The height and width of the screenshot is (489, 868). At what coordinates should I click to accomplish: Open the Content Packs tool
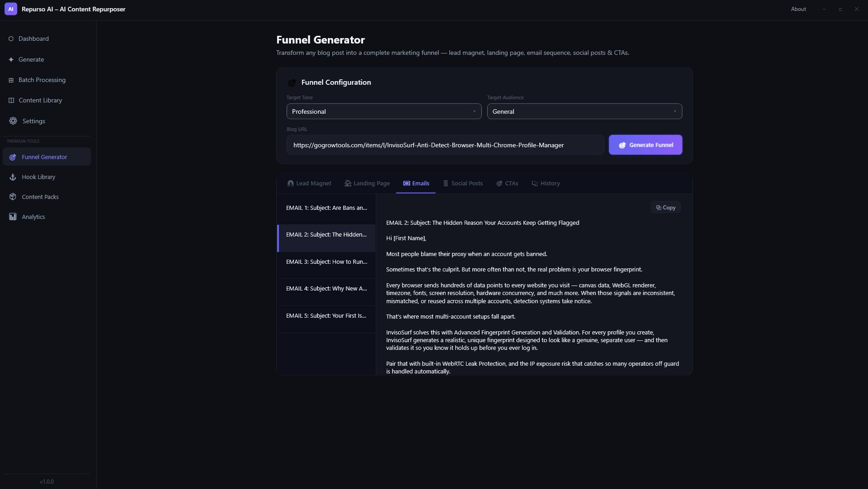(x=47, y=197)
